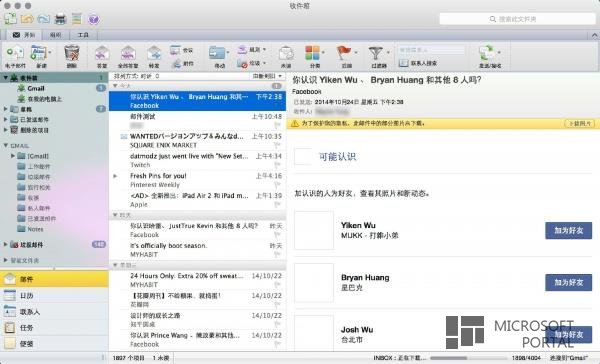Click the Send/Receive icon in the top quick toolbar

[10, 18]
